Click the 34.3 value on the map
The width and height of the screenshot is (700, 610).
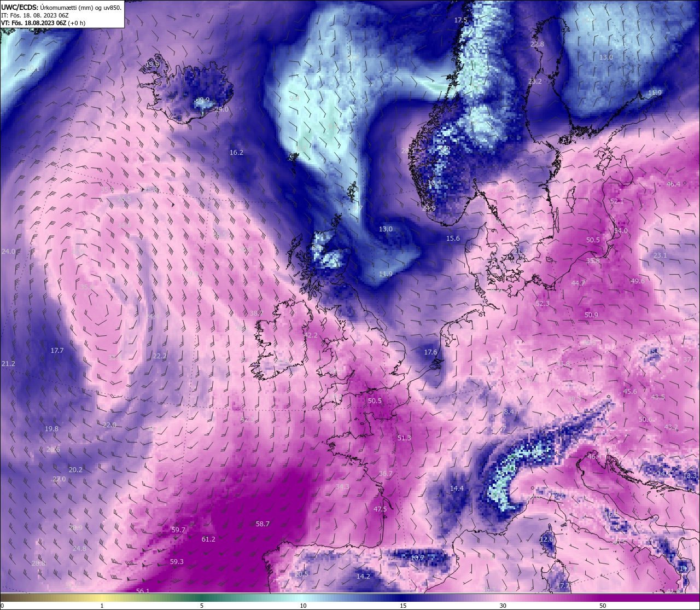(342, 487)
